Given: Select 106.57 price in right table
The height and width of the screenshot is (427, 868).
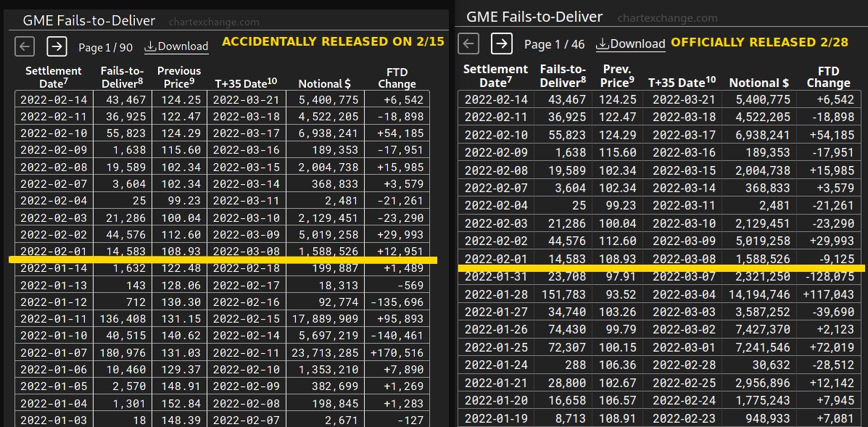Looking at the screenshot, I should 617,401.
